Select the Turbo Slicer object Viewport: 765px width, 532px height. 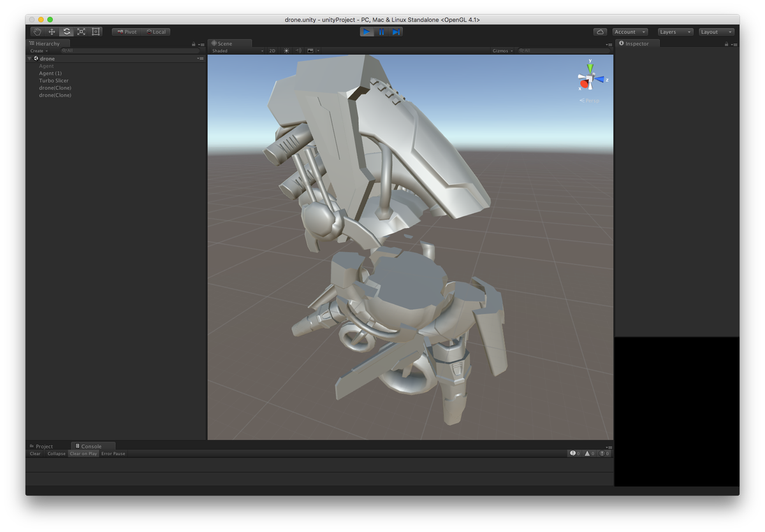(54, 81)
